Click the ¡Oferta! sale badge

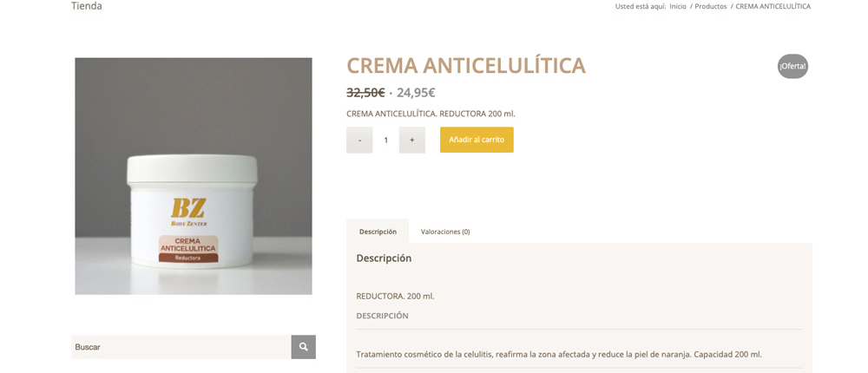click(x=792, y=67)
